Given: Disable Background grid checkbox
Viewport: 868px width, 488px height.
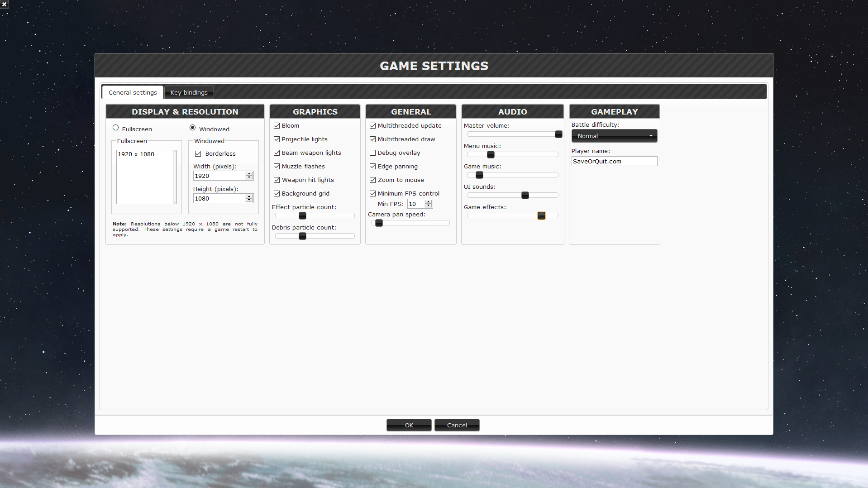Looking at the screenshot, I should pyautogui.click(x=277, y=194).
